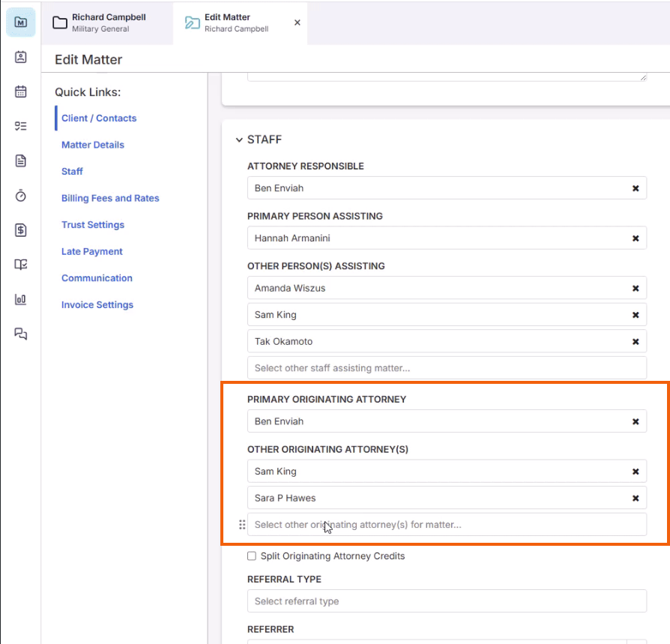
Task: Open the Contacts icon in sidebar
Action: (x=20, y=57)
